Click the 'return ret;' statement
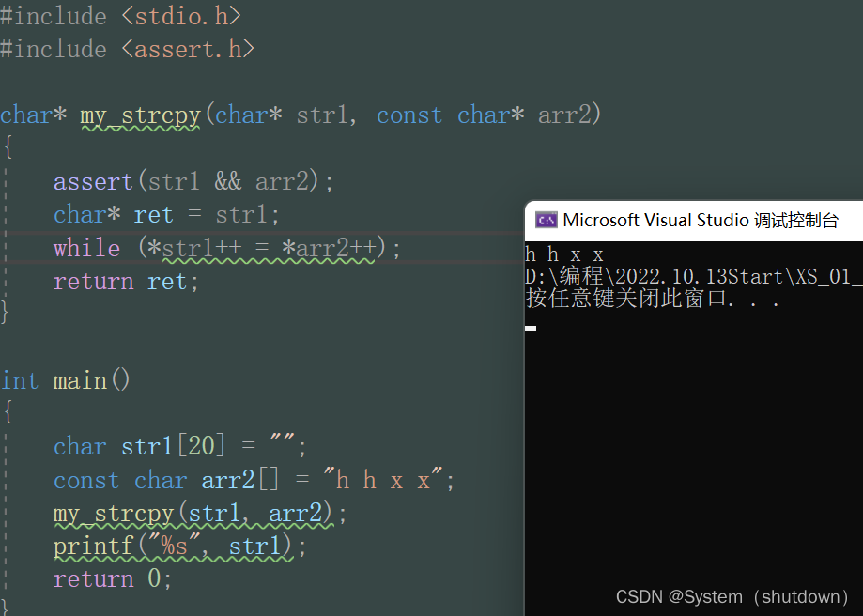Image resolution: width=863 pixels, height=616 pixels. (x=126, y=282)
